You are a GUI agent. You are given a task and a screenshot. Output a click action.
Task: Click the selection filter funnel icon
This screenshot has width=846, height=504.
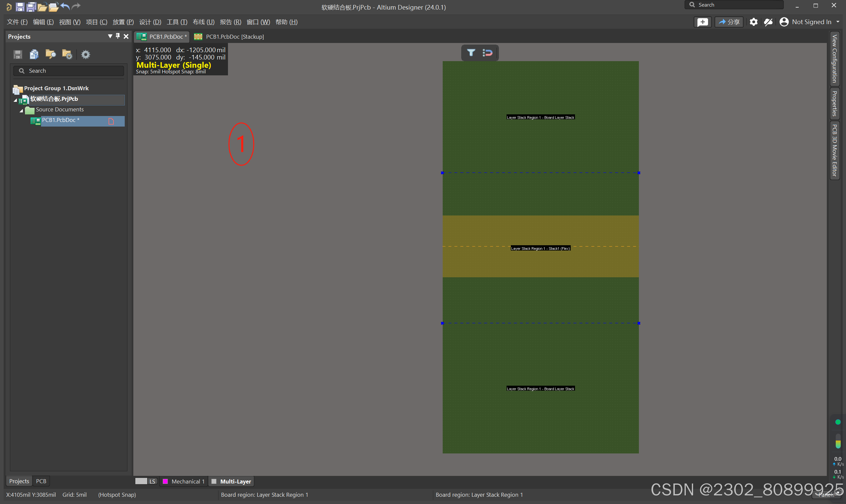pyautogui.click(x=471, y=53)
